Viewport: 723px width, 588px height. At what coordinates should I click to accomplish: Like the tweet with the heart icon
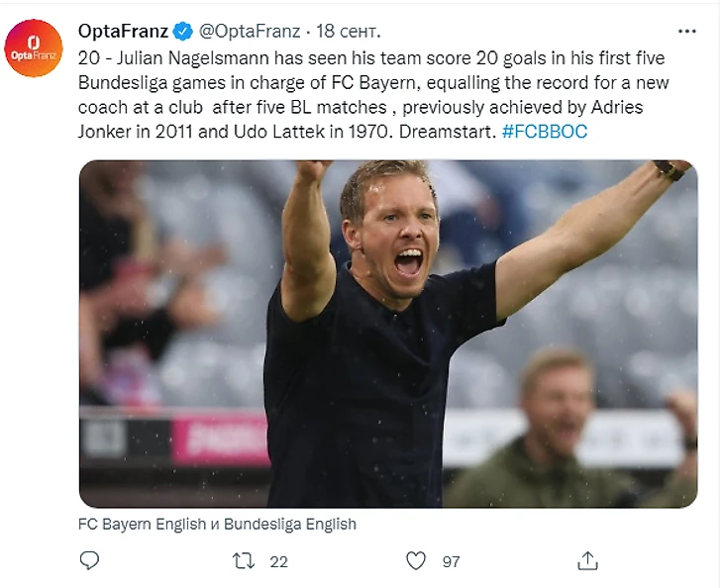[x=416, y=560]
